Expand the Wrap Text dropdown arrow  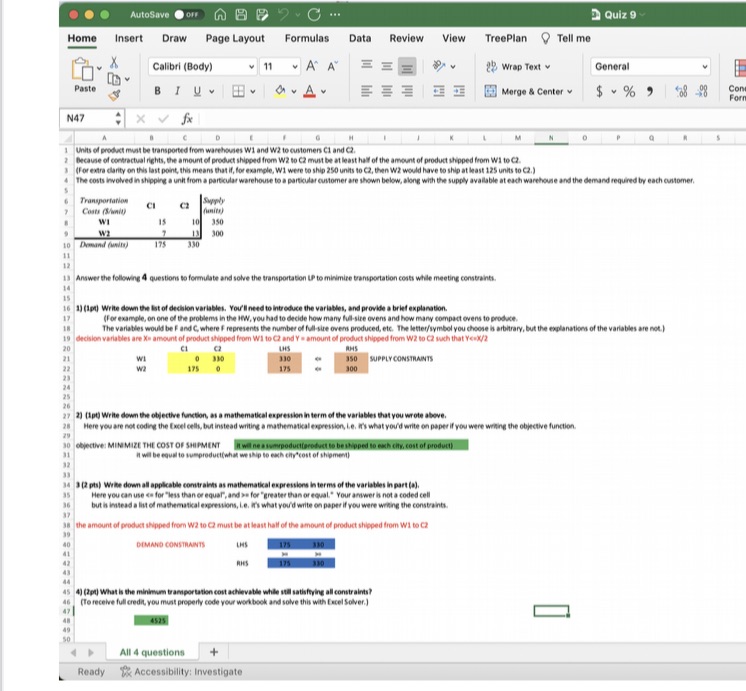(547, 67)
